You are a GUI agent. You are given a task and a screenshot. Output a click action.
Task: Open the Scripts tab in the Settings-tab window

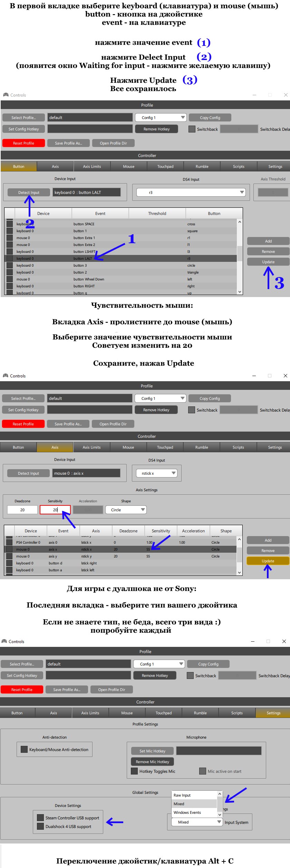pos(237,713)
